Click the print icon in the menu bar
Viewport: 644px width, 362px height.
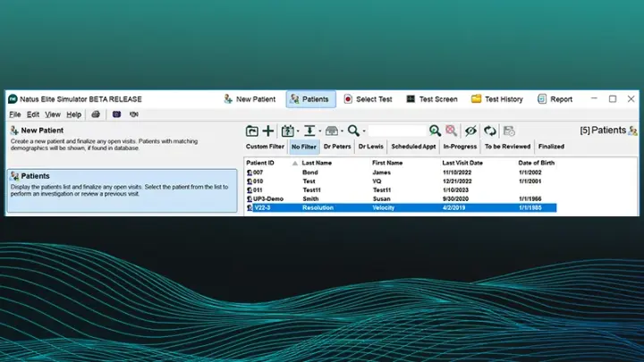pos(96,114)
